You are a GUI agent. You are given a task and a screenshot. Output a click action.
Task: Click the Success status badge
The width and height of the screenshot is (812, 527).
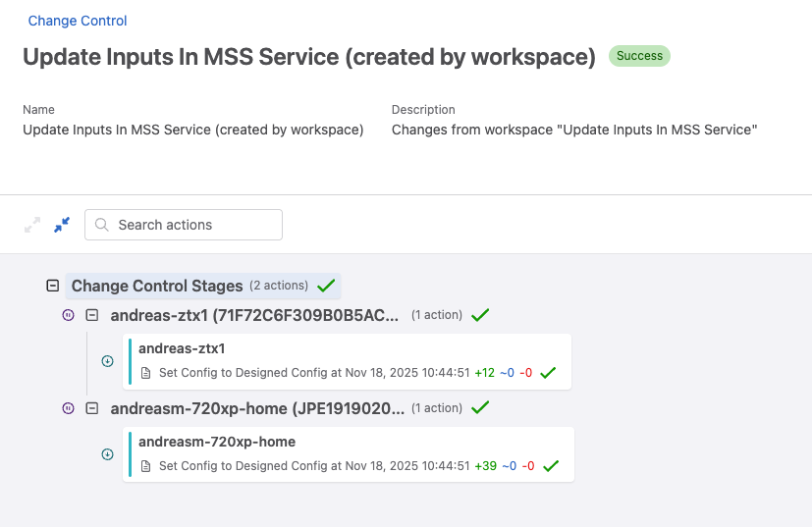coord(639,56)
